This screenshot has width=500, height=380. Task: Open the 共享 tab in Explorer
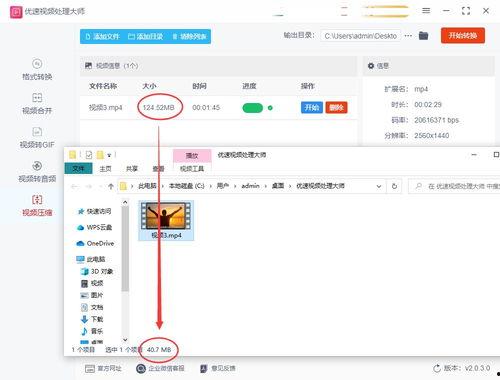pyautogui.click(x=132, y=169)
